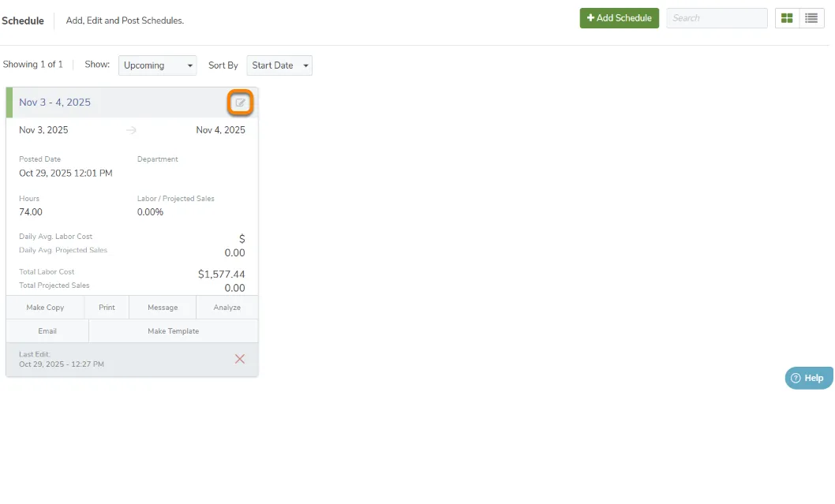Click the edit pencil icon on schedule card
The width and height of the screenshot is (835, 504).
click(x=240, y=103)
